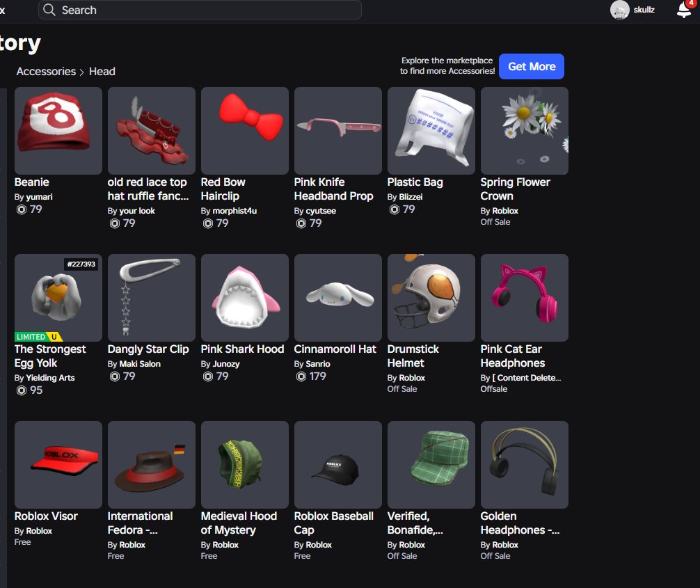The image size is (700, 588).
Task: Open The Strongest Egg Yolk title link
Action: (x=50, y=356)
